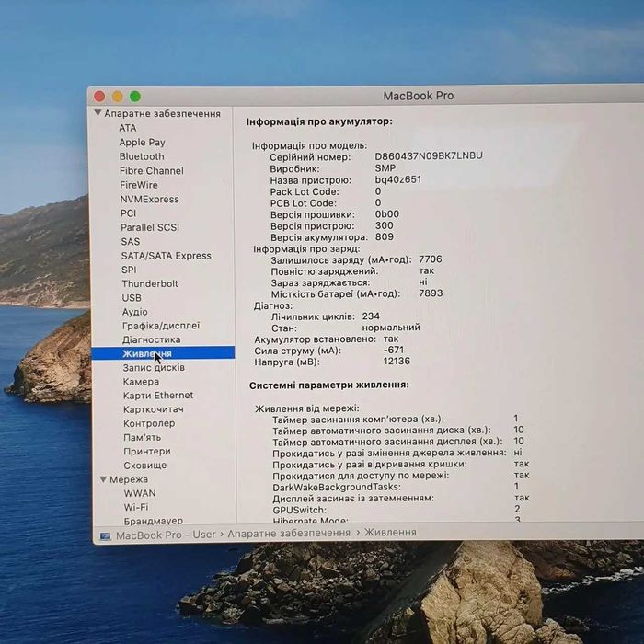The width and height of the screenshot is (644, 644).
Task: Select Fibre Channel in the sidebar
Action: [152, 170]
